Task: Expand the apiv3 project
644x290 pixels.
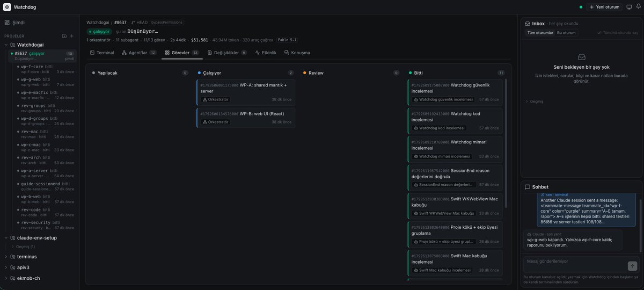Action: [6, 267]
